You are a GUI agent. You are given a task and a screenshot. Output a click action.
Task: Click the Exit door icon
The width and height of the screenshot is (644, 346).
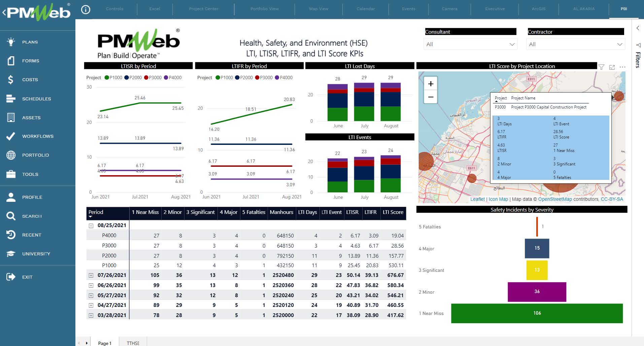pyautogui.click(x=11, y=277)
